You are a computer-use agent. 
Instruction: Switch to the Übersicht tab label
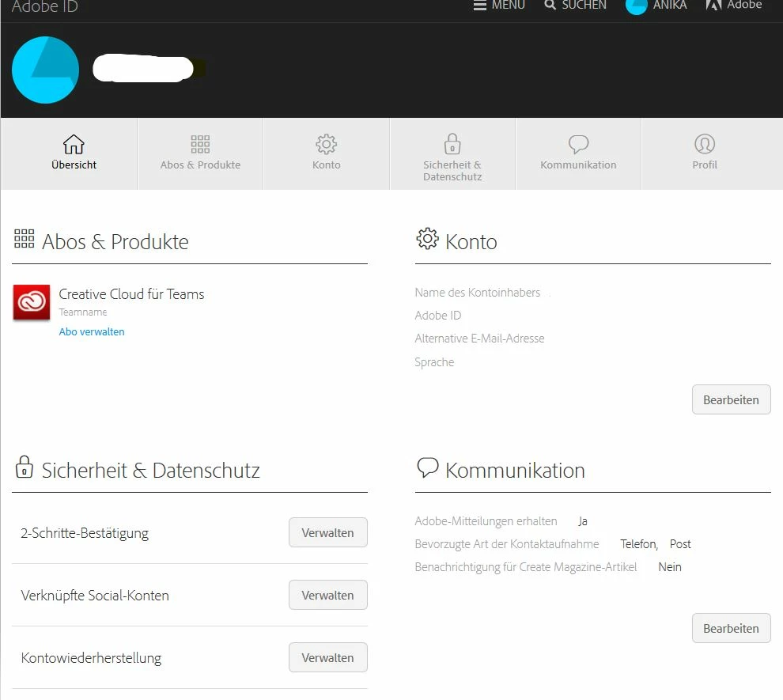74,165
